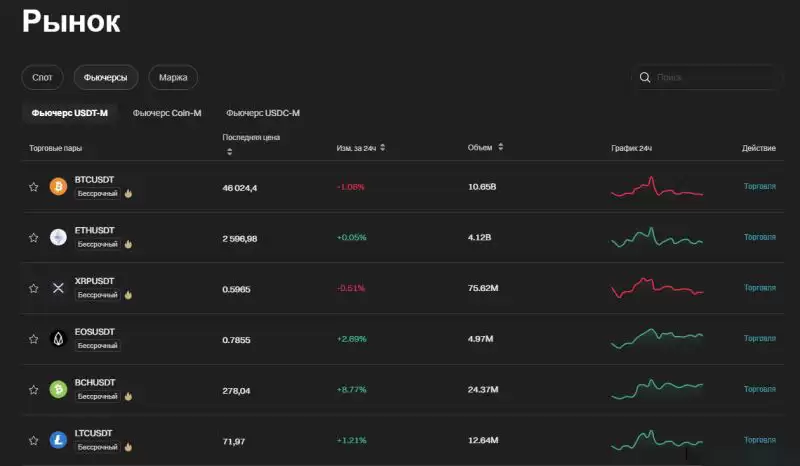Screen dimensions: 800x466
Task: Select the Спот market button
Action: pyautogui.click(x=42, y=77)
